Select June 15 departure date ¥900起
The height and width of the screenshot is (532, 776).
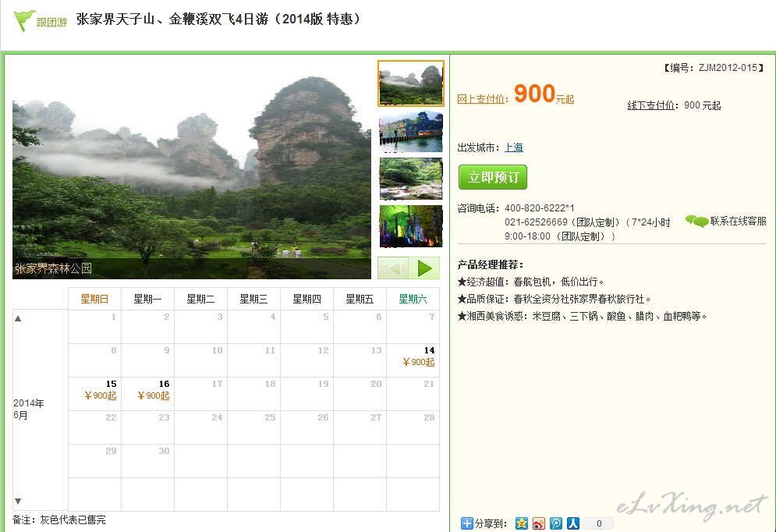tap(94, 394)
